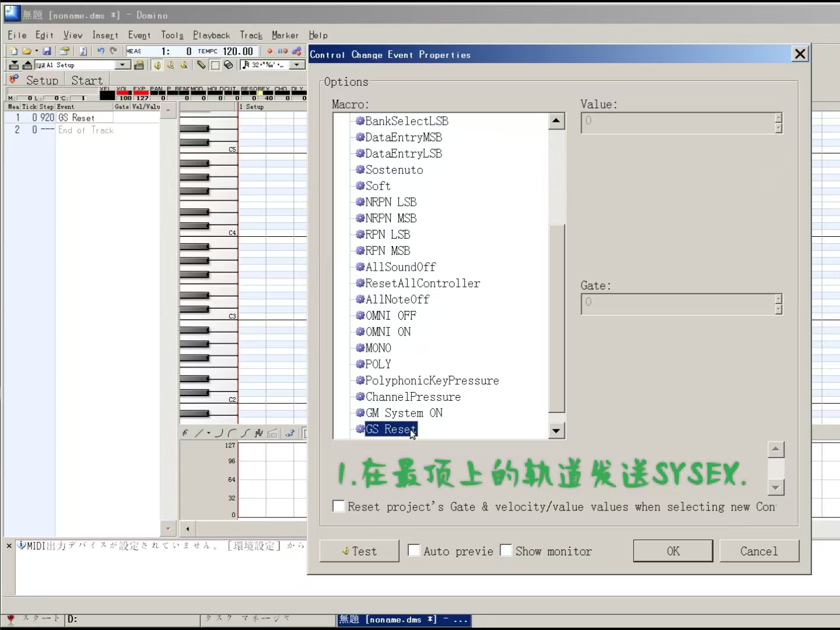Click the Value input field
Image resolution: width=840 pixels, height=630 pixels.
point(677,123)
